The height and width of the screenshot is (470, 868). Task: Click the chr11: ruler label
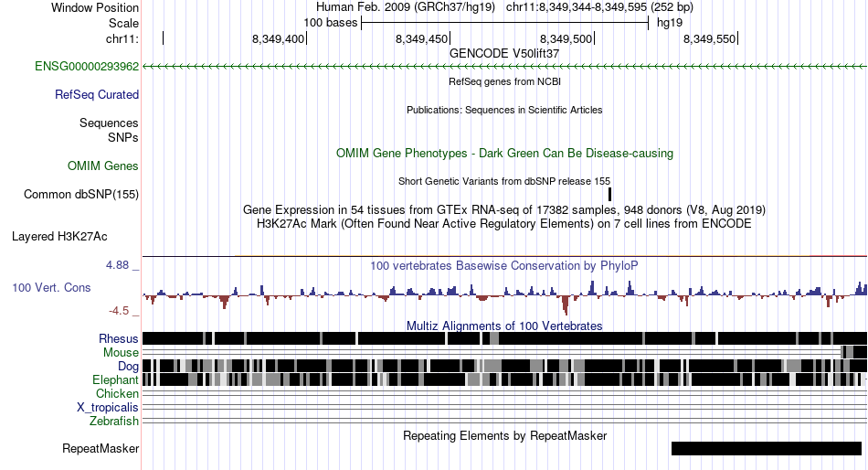tap(122, 38)
